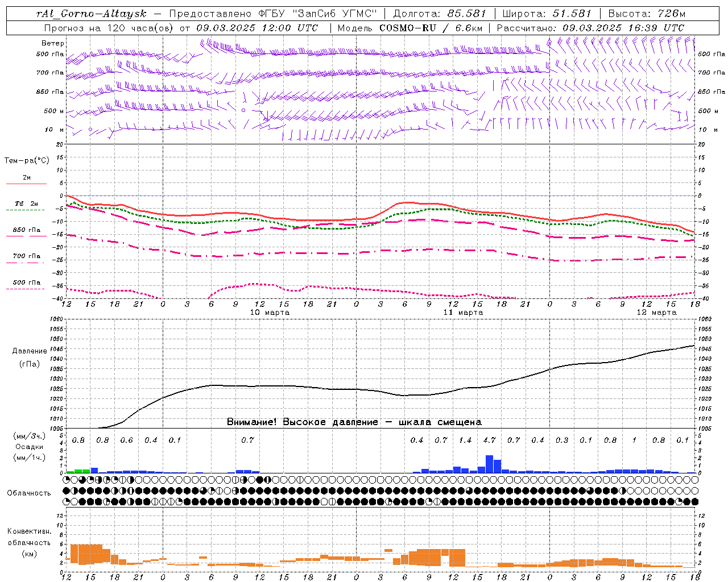Viewport: 728px width, 582px height.
Task: Click the Долгота: 85.581 value
Action: [x=440, y=14]
